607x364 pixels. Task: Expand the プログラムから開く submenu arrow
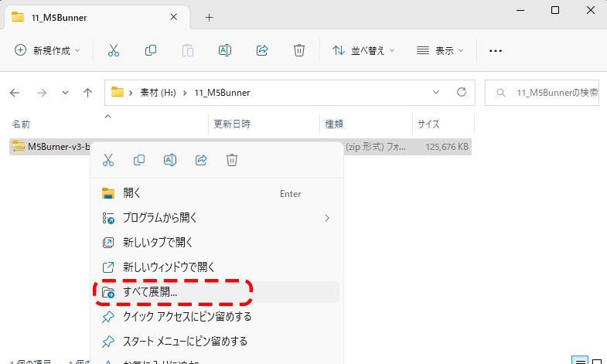[327, 218]
